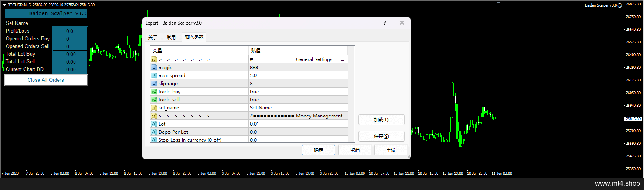Click the max_spread double-type icon
This screenshot has height=190, width=644.
(154, 76)
